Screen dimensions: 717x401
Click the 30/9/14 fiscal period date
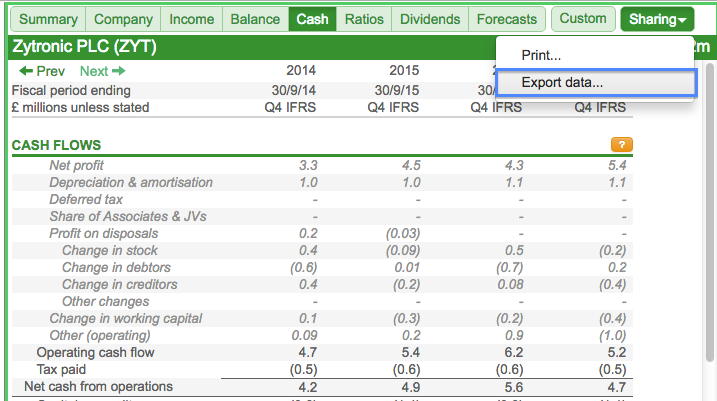[x=294, y=91]
